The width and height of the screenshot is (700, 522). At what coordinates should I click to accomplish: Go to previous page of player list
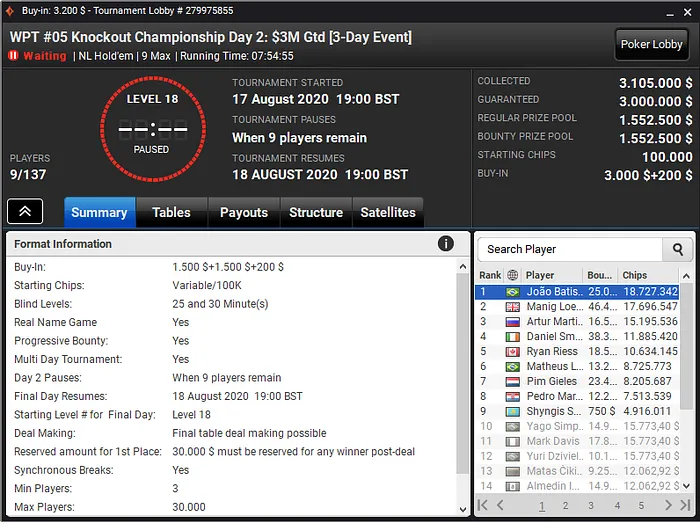tap(500, 505)
